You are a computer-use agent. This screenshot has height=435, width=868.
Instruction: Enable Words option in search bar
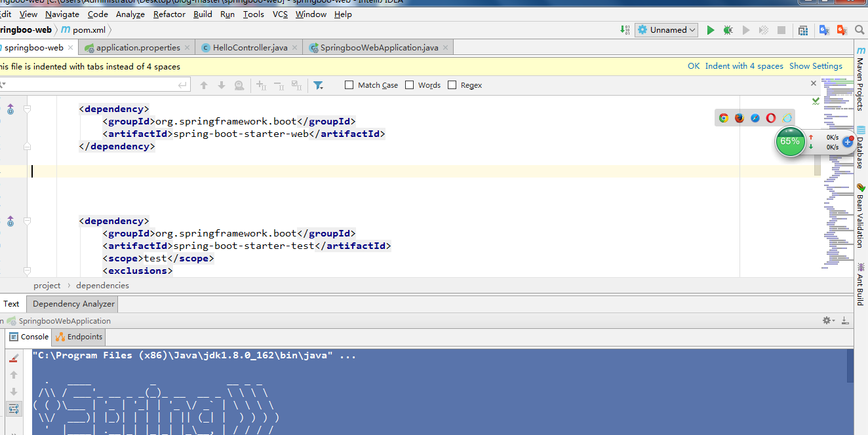410,85
